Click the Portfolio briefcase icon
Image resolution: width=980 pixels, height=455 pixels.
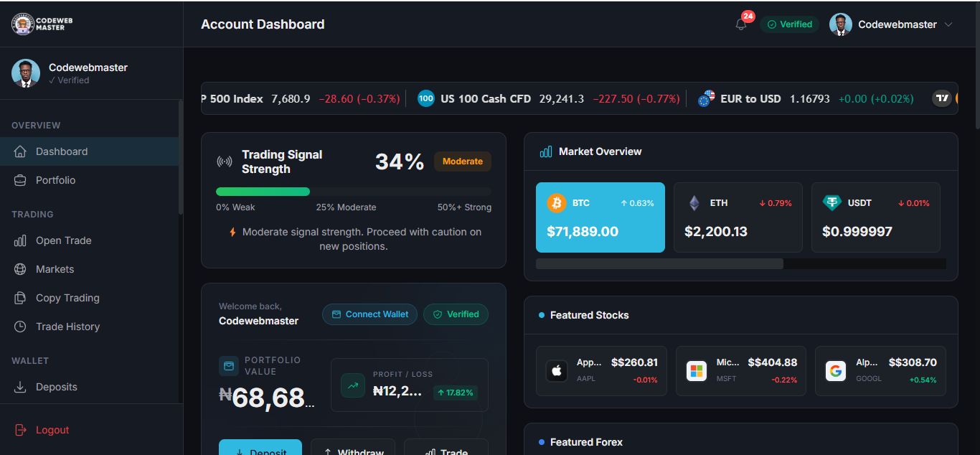coord(21,180)
